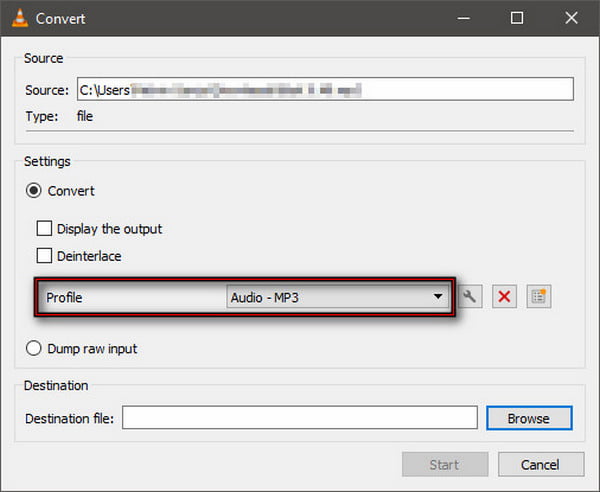Screen dimensions: 600x492
Task: Create a new profile icon
Action: click(x=539, y=297)
